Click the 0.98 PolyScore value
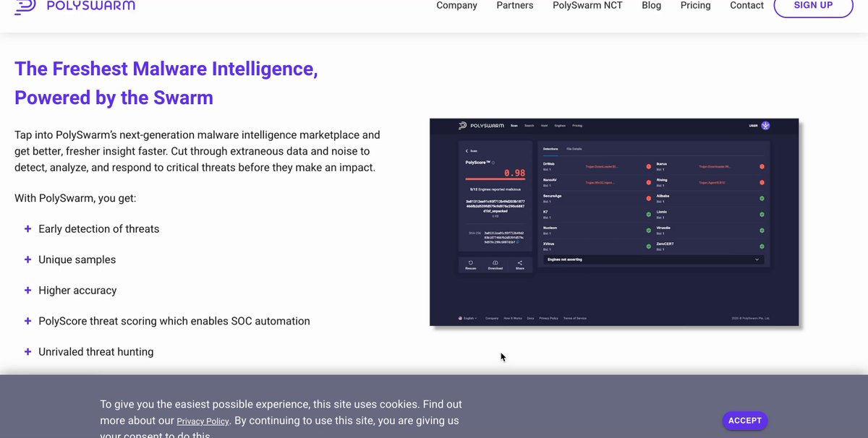 [514, 173]
